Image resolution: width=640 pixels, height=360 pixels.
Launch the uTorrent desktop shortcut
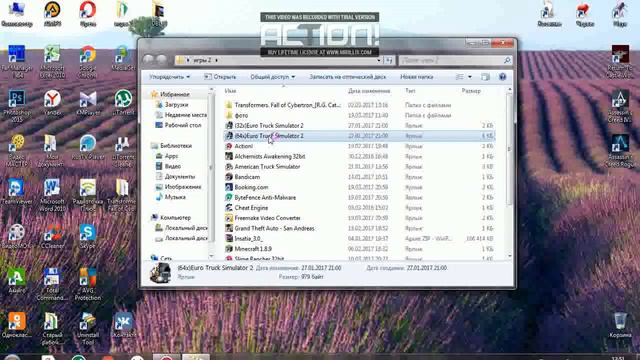pyautogui.click(x=123, y=103)
